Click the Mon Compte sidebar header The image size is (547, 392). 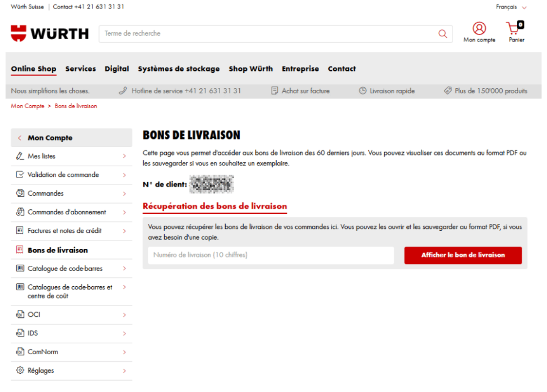pyautogui.click(x=72, y=138)
